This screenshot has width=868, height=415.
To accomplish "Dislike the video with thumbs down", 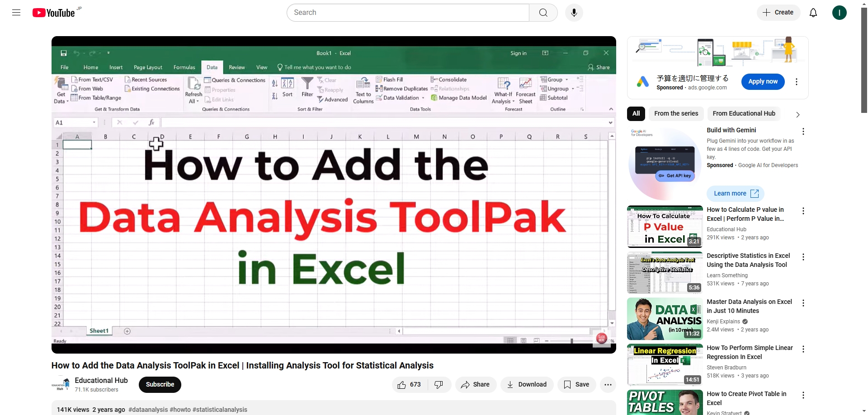I will (439, 385).
